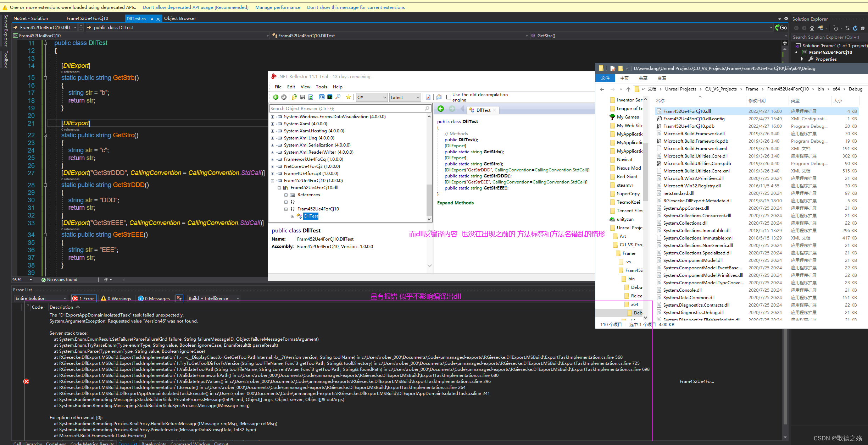Click Expand Methods link in Reflector

[455, 203]
